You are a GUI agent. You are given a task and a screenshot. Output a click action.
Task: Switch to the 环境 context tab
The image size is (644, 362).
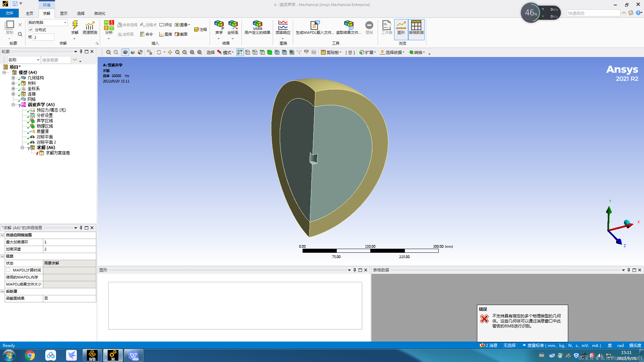click(x=47, y=5)
